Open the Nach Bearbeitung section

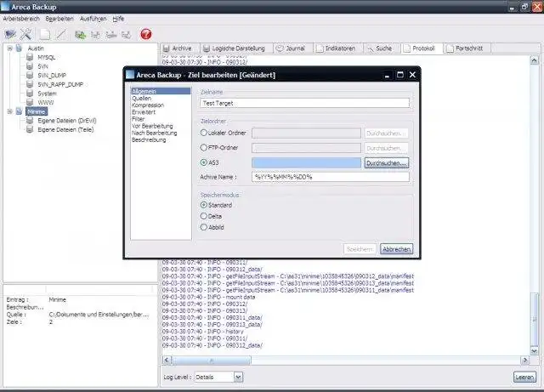point(155,133)
